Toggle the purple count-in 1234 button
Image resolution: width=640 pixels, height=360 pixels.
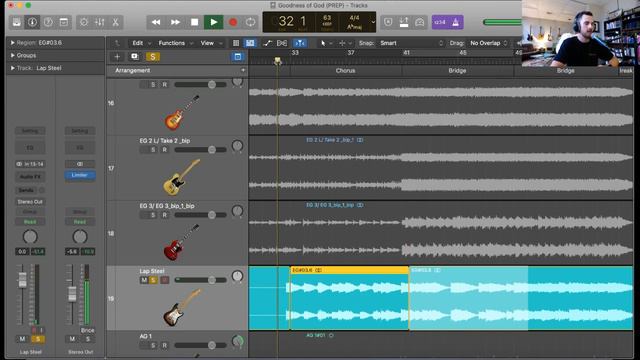pyautogui.click(x=440, y=22)
